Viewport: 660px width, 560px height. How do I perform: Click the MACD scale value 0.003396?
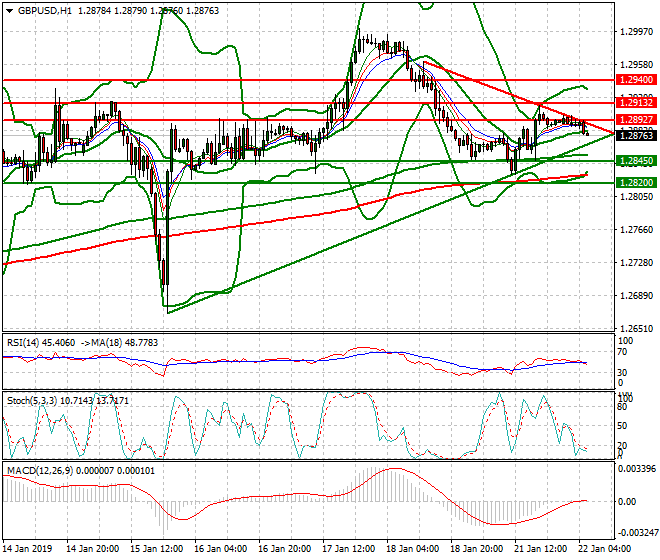pyautogui.click(x=637, y=469)
